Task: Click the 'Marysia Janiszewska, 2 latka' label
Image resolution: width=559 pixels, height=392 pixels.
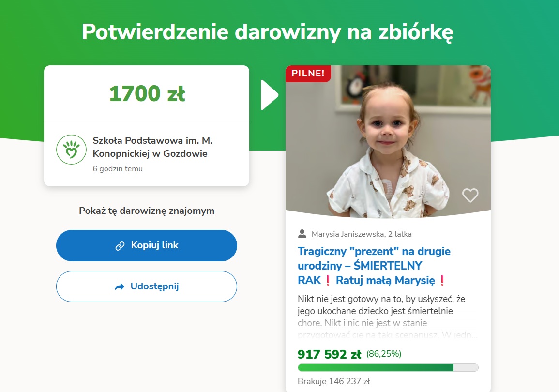Action: (362, 234)
